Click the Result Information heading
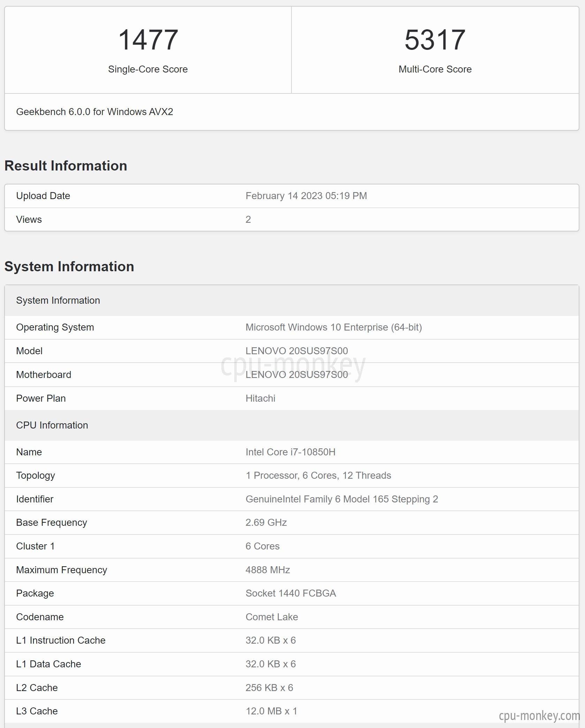This screenshot has height=728, width=585. point(66,166)
